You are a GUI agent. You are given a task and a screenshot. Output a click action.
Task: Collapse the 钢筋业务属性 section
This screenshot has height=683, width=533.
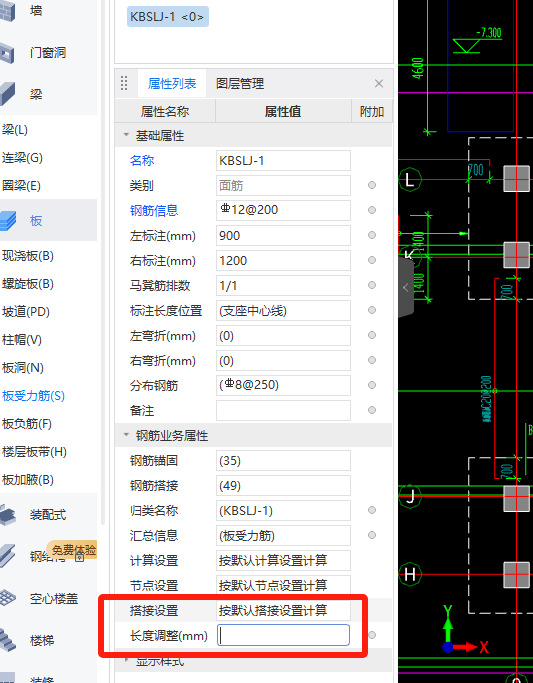pyautogui.click(x=126, y=435)
